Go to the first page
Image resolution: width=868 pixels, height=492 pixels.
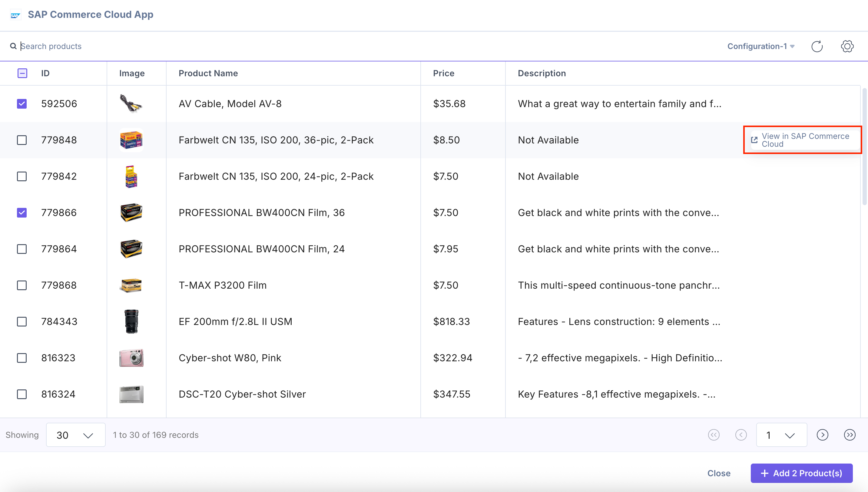[714, 435]
